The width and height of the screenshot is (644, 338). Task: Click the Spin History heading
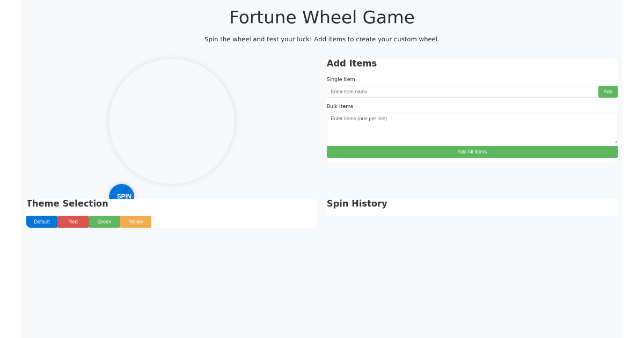click(357, 203)
